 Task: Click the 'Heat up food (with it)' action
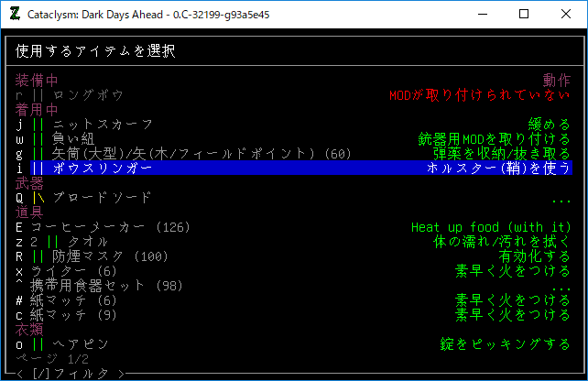tap(490, 226)
